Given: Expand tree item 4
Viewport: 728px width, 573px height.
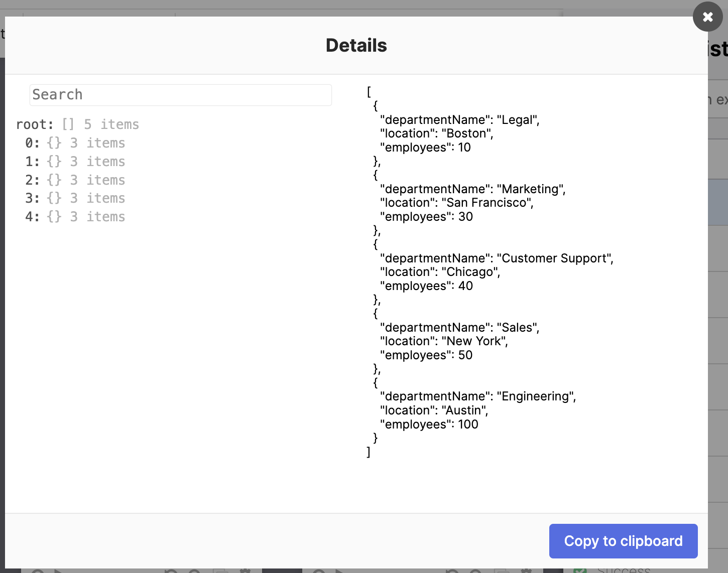Looking at the screenshot, I should (32, 217).
